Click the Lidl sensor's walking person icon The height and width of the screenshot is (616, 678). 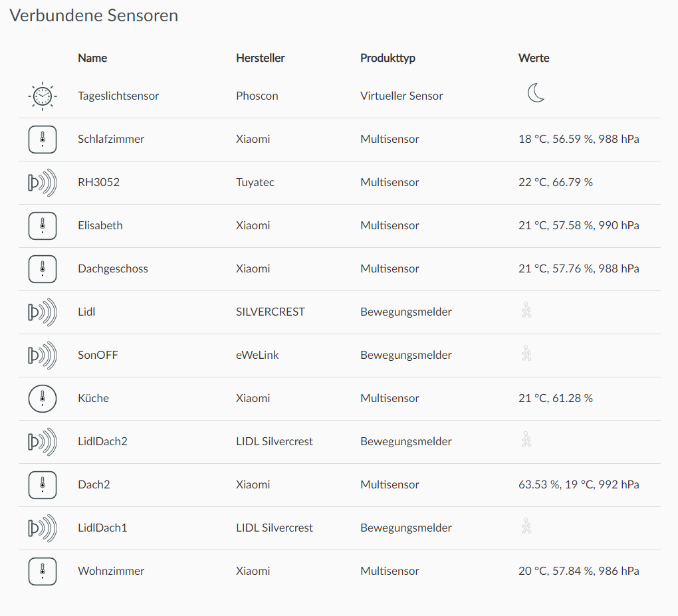526,310
